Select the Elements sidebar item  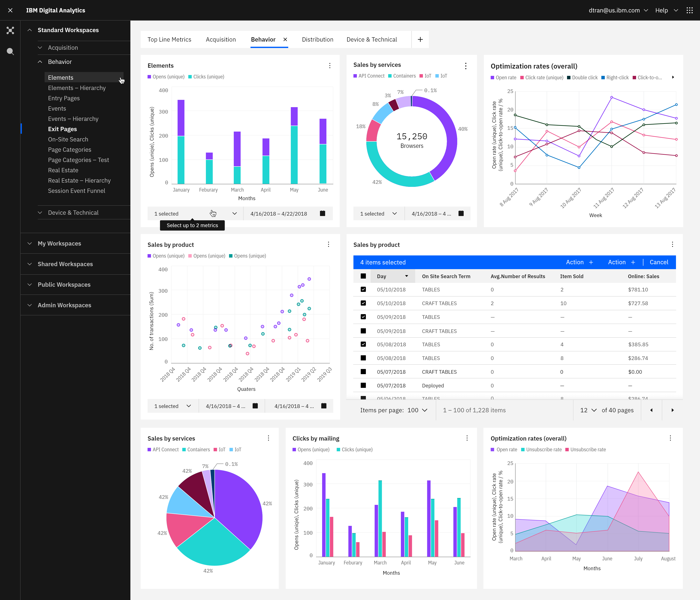84,77
